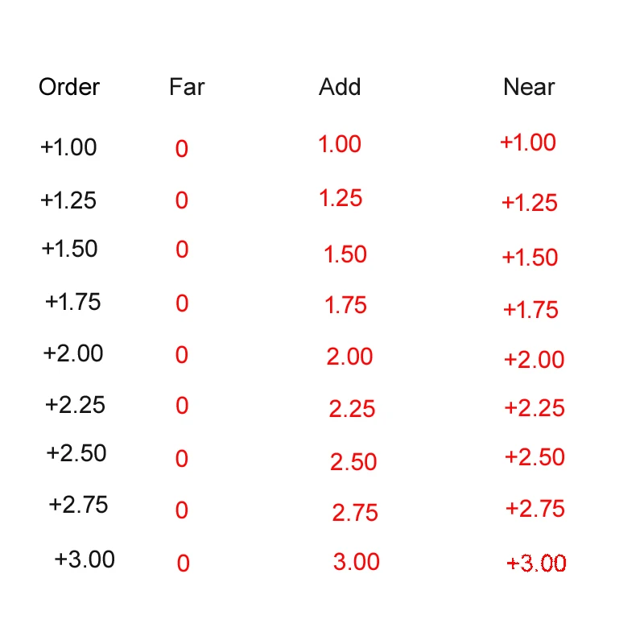Select +2.75 in the Near column
The height and width of the screenshot is (644, 644).
tap(535, 509)
